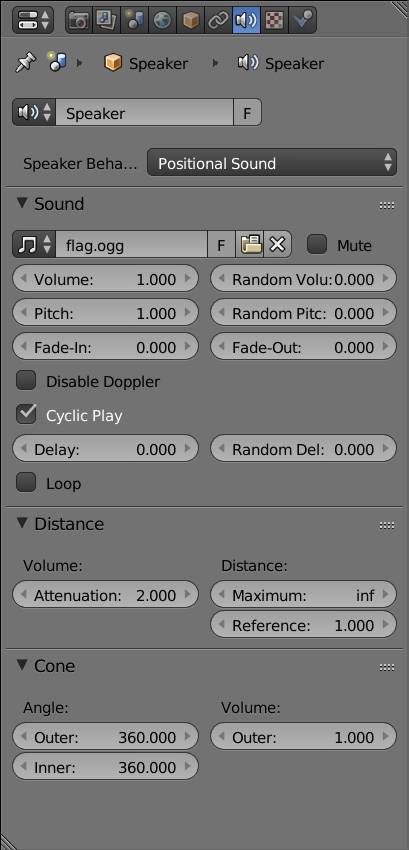Switch to the World properties tab
The width and height of the screenshot is (409, 850).
[x=163, y=21]
